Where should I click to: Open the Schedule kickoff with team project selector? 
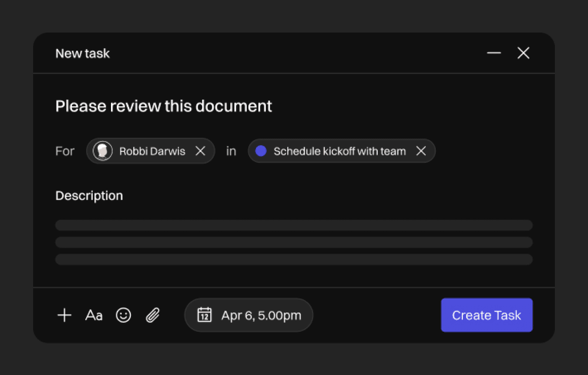(339, 151)
